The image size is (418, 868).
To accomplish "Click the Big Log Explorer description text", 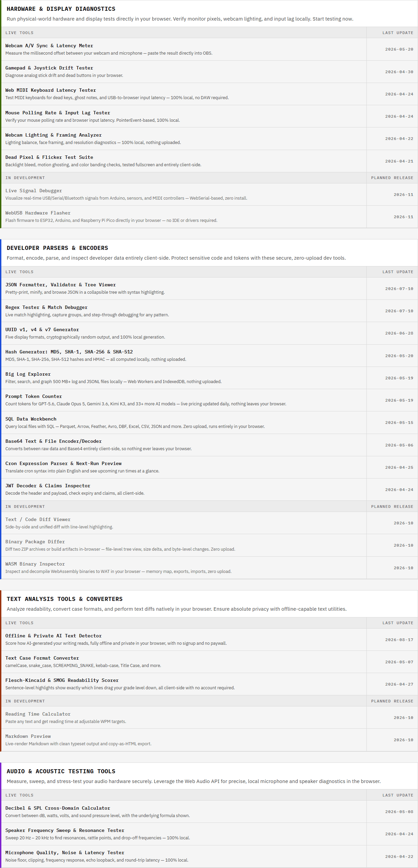I will 113,382.
